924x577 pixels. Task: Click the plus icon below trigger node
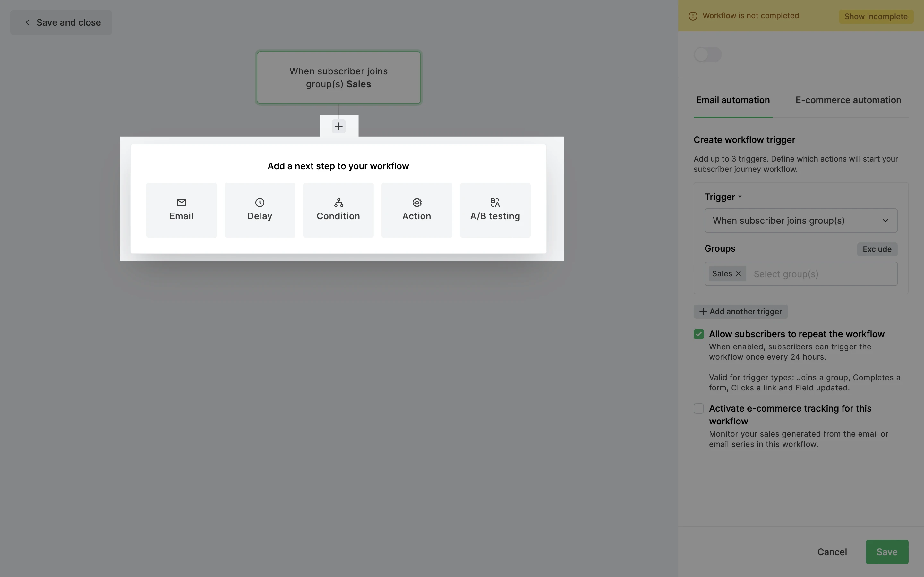(339, 126)
